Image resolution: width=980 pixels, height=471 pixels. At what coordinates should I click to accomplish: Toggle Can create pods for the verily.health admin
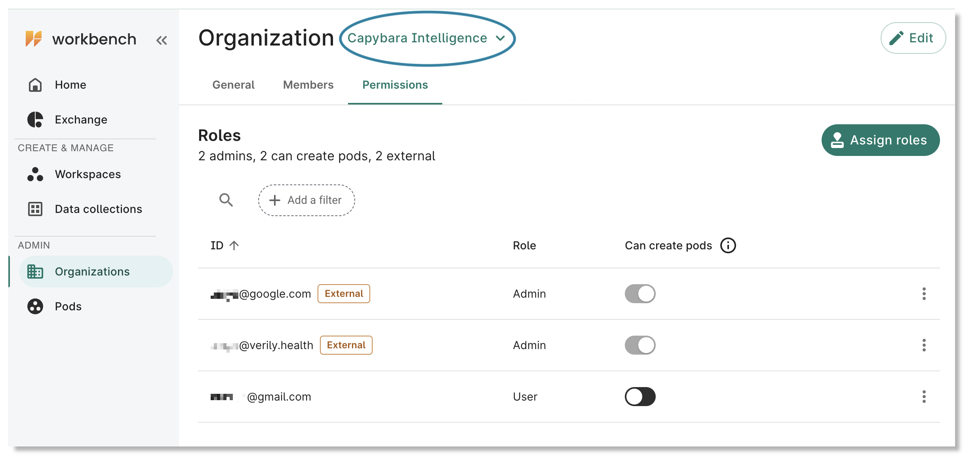pos(640,345)
